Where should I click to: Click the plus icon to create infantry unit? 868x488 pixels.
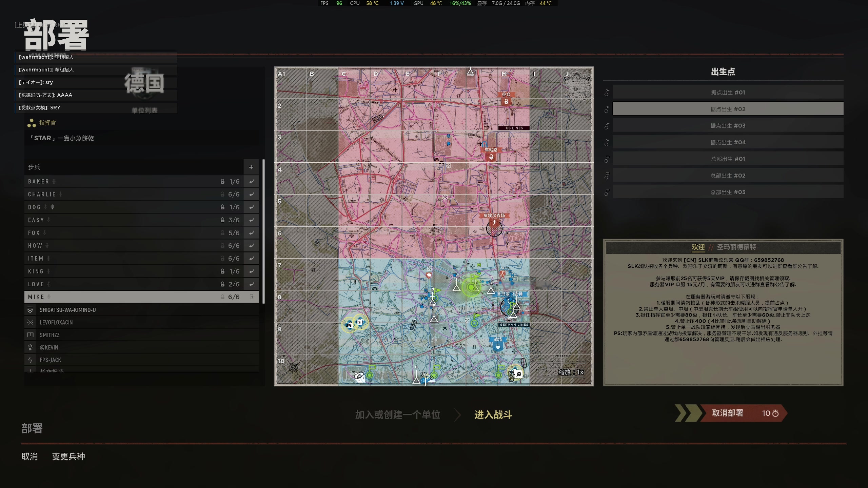click(x=251, y=167)
